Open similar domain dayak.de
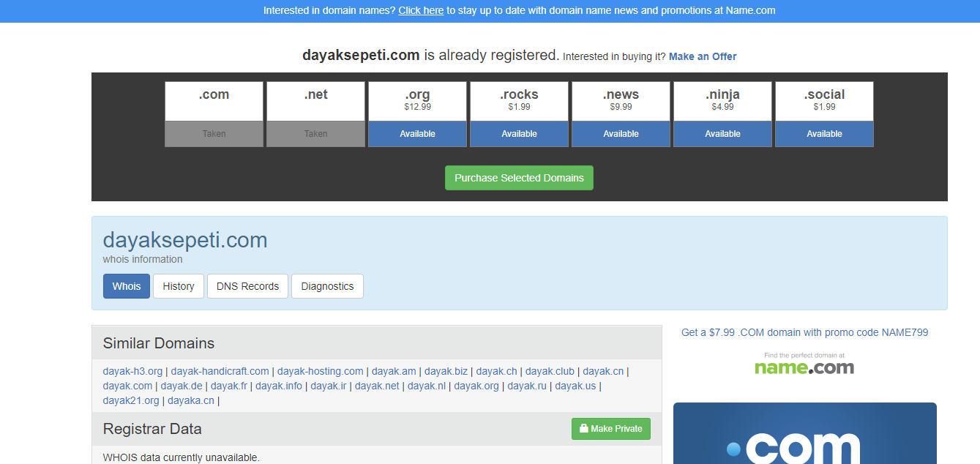 [182, 386]
